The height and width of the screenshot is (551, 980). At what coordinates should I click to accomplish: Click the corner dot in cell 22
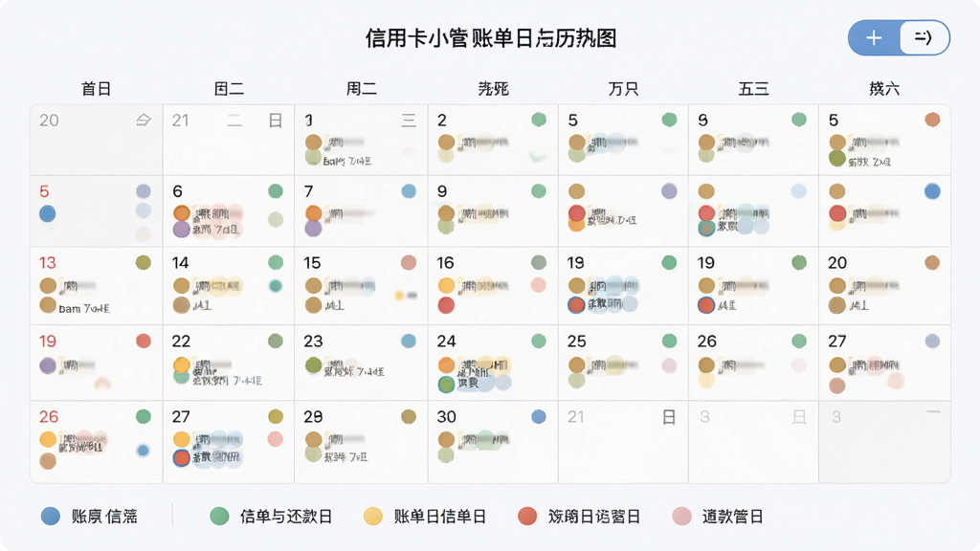point(276,342)
